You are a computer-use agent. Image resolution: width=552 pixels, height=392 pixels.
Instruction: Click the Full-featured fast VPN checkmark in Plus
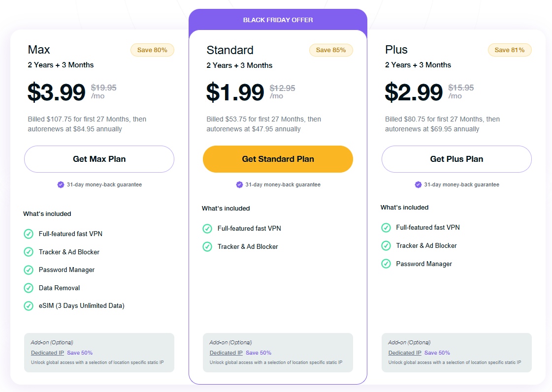click(x=386, y=227)
